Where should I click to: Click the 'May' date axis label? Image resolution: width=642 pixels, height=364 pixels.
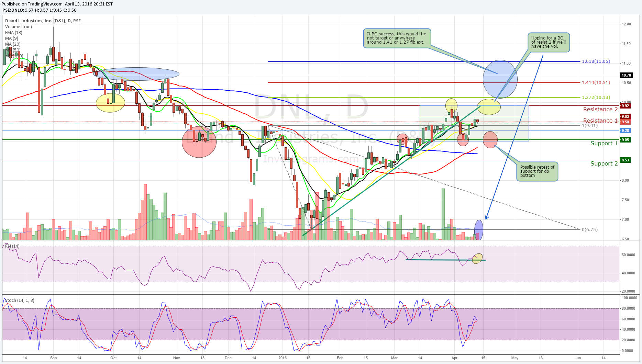[x=515, y=358]
